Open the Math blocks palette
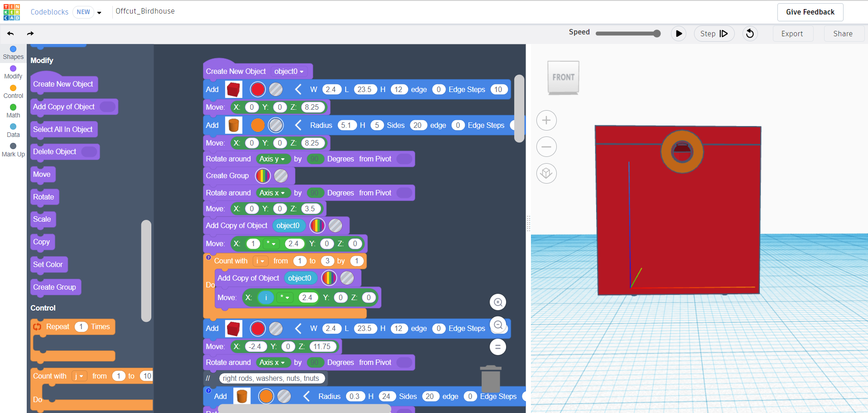The width and height of the screenshot is (868, 413). click(13, 110)
